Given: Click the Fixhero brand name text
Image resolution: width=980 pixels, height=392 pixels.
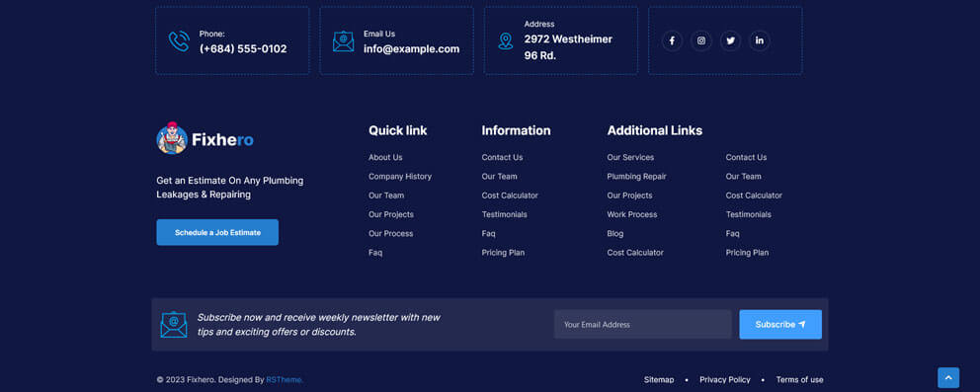Looking at the screenshot, I should pyautogui.click(x=222, y=140).
